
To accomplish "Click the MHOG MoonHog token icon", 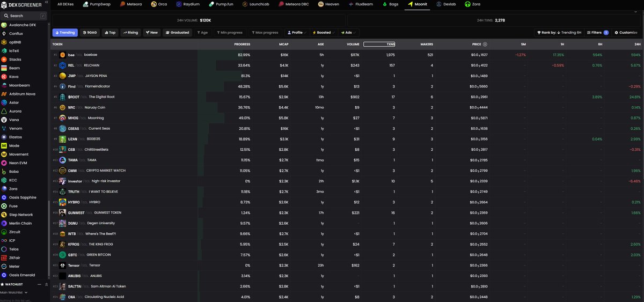I will [x=63, y=117].
